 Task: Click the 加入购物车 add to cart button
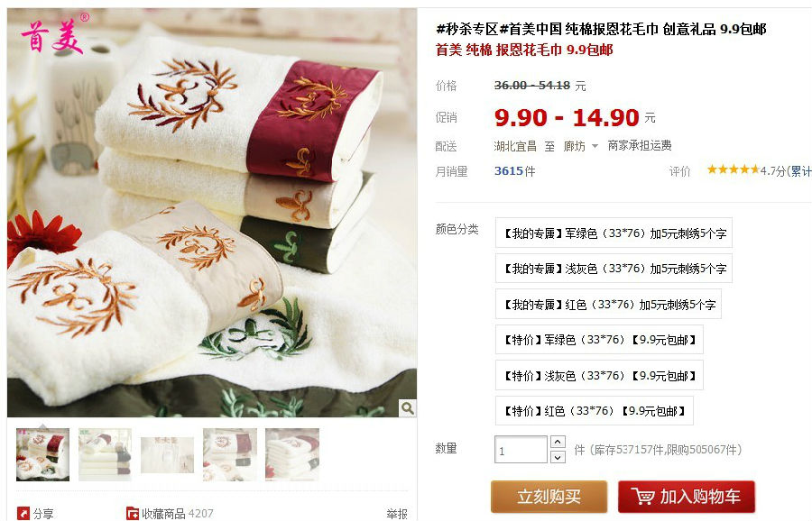(687, 496)
